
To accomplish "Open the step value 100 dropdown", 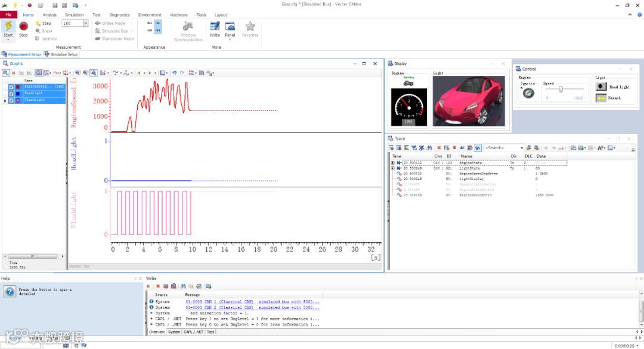I will click(x=85, y=23).
